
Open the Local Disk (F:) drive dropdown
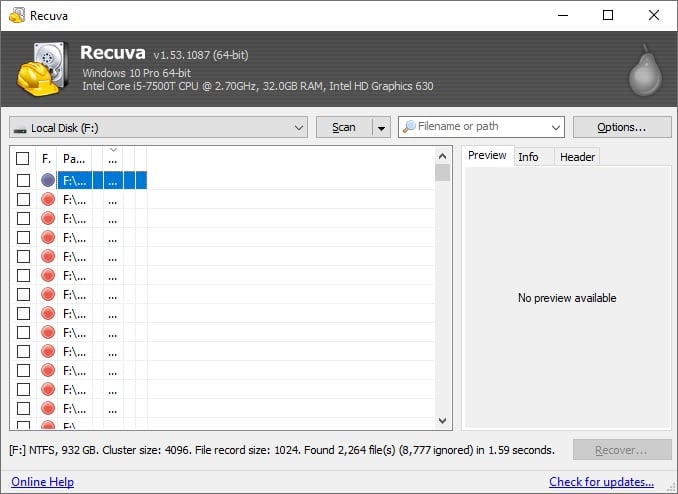tap(158, 128)
